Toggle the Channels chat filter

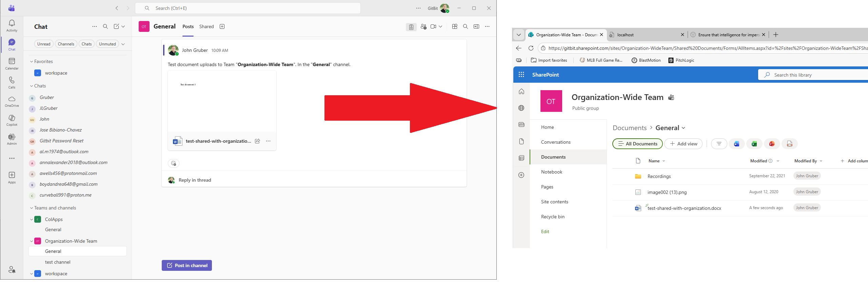coord(66,44)
